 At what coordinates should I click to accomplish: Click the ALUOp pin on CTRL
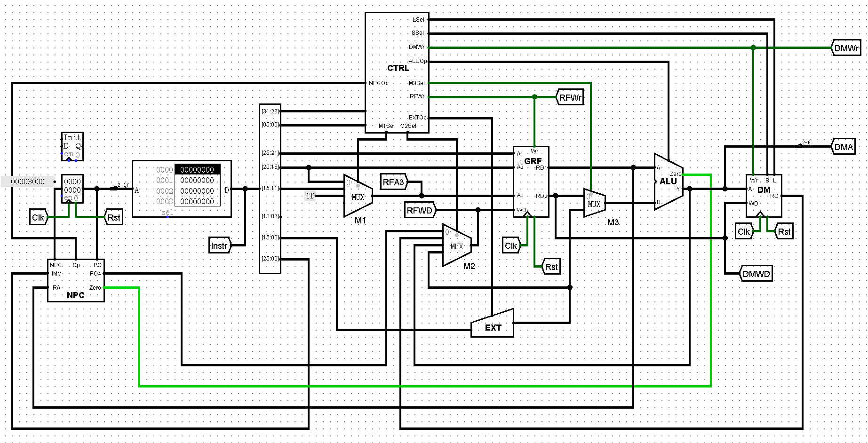(418, 61)
